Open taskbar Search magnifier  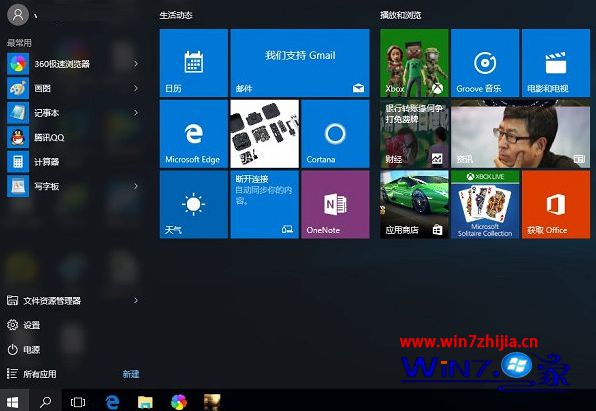(x=46, y=401)
